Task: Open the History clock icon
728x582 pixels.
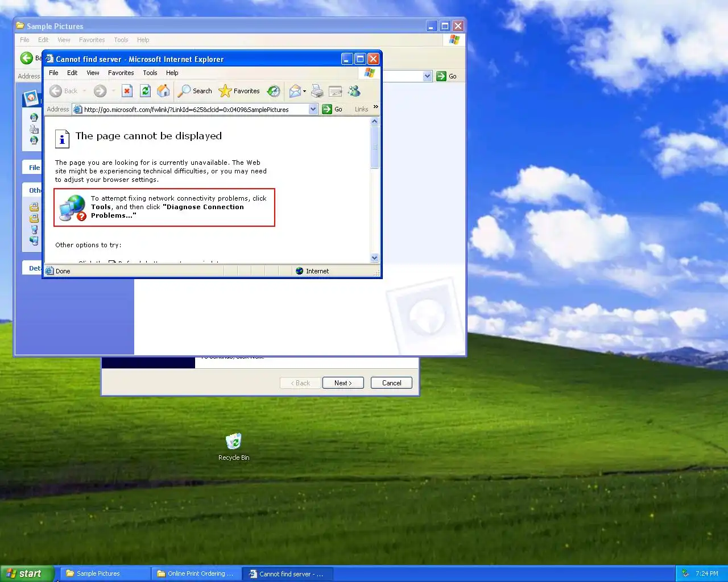Action: coord(274,91)
